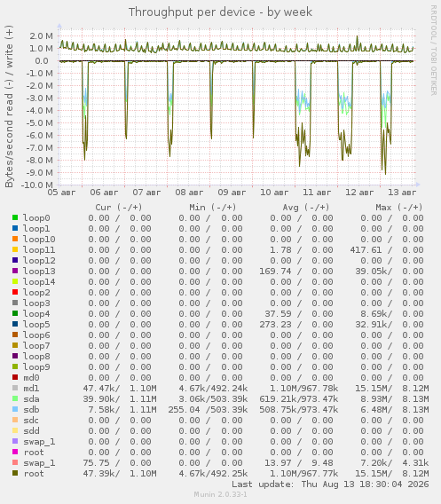Click the md1 current read value '47.47k'

[99, 389]
